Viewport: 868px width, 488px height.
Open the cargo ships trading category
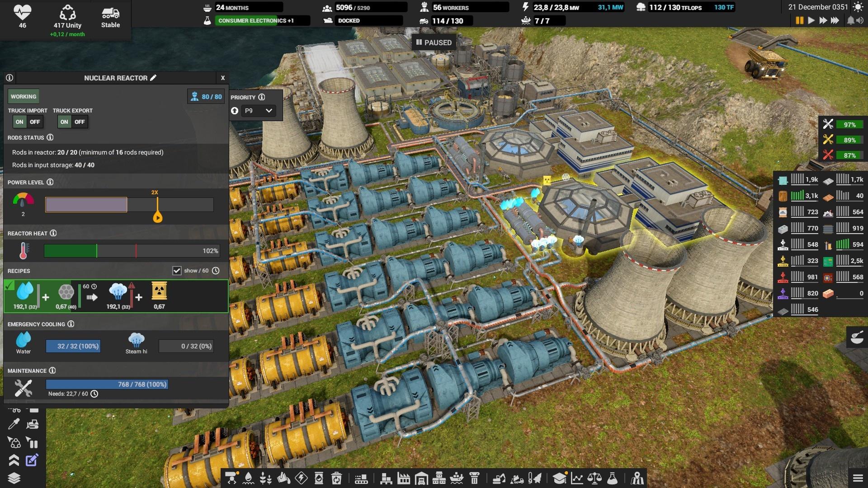click(457, 478)
